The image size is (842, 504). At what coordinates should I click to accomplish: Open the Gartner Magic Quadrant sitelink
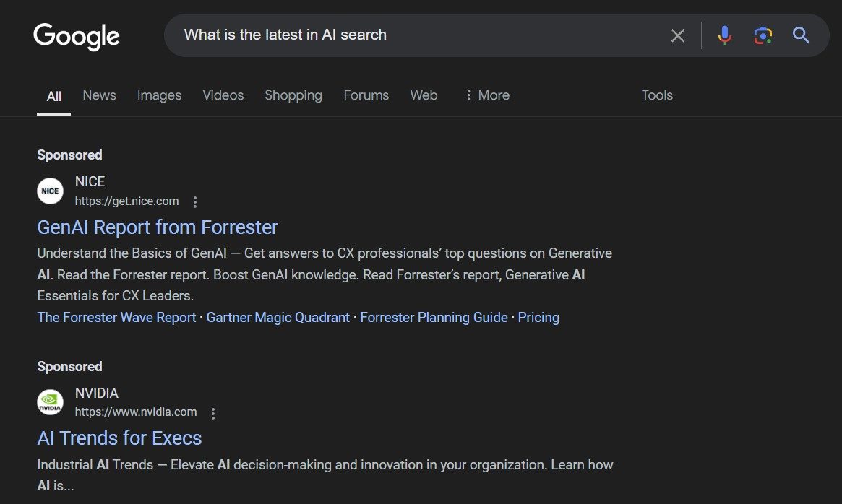click(278, 317)
